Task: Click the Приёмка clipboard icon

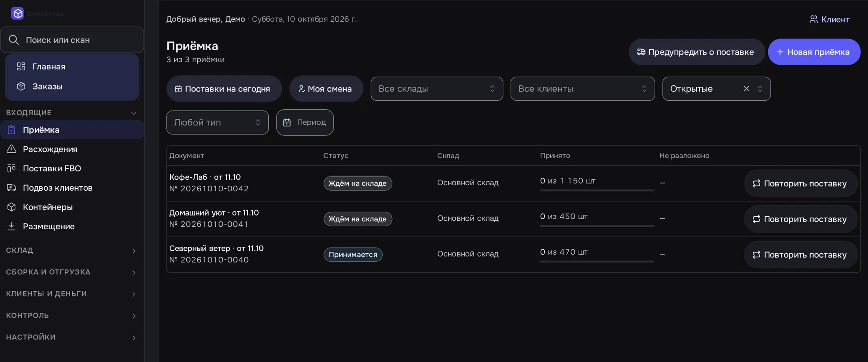Action: [11, 129]
